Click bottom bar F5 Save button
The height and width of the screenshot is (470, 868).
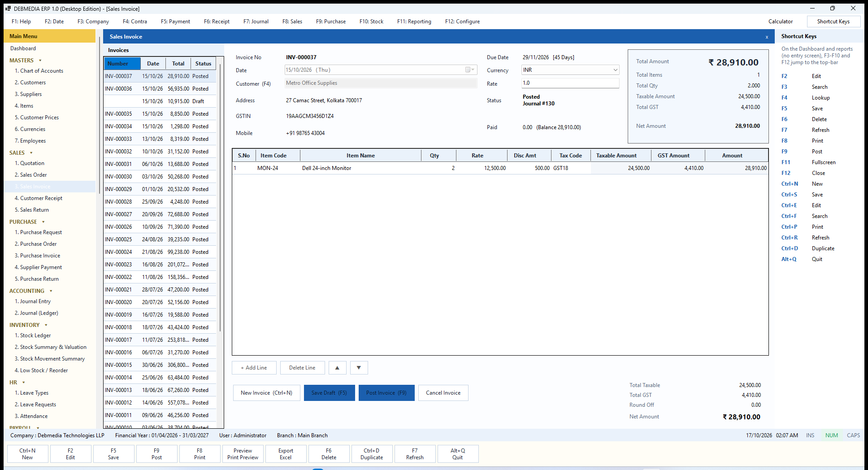pos(113,454)
